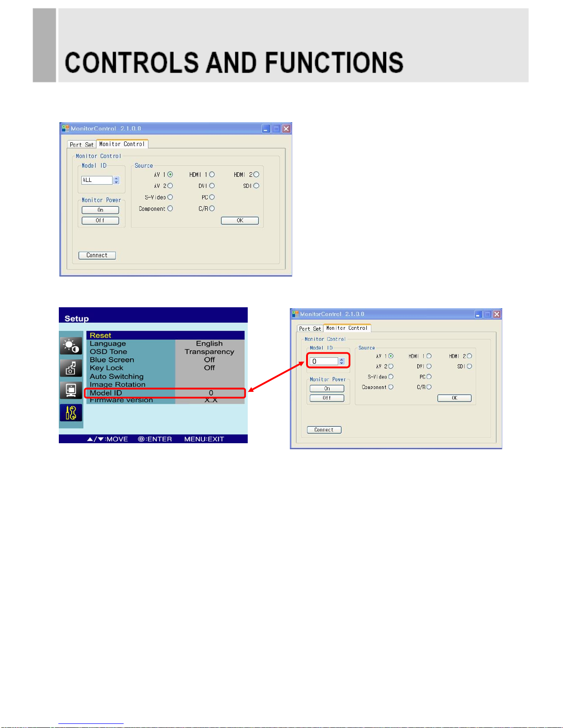The height and width of the screenshot is (728, 563).
Task: Close the lower MonitorControl window
Action: click(x=497, y=314)
